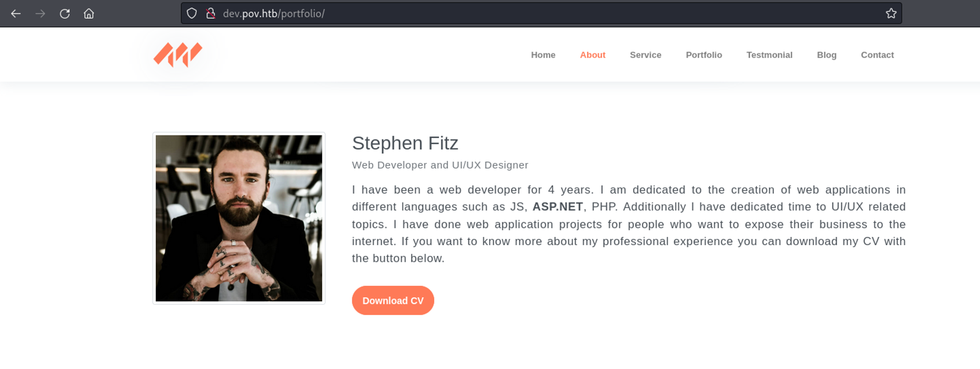The image size is (980, 369).
Task: Go to the Service section
Action: [x=645, y=55]
